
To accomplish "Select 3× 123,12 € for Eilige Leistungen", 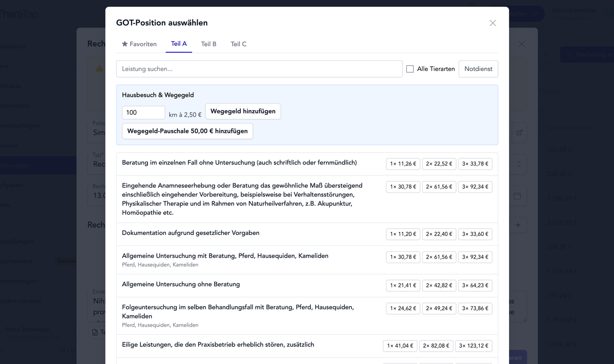I will tap(473, 346).
